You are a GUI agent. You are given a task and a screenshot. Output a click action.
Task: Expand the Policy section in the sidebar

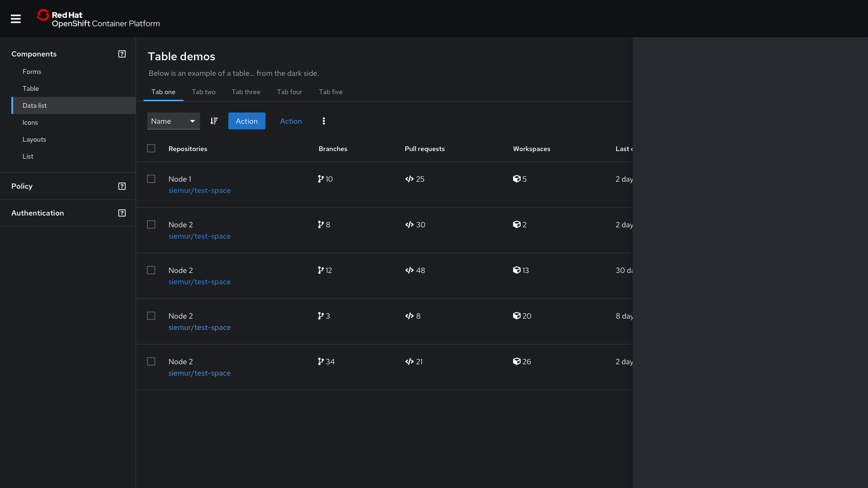[22, 186]
